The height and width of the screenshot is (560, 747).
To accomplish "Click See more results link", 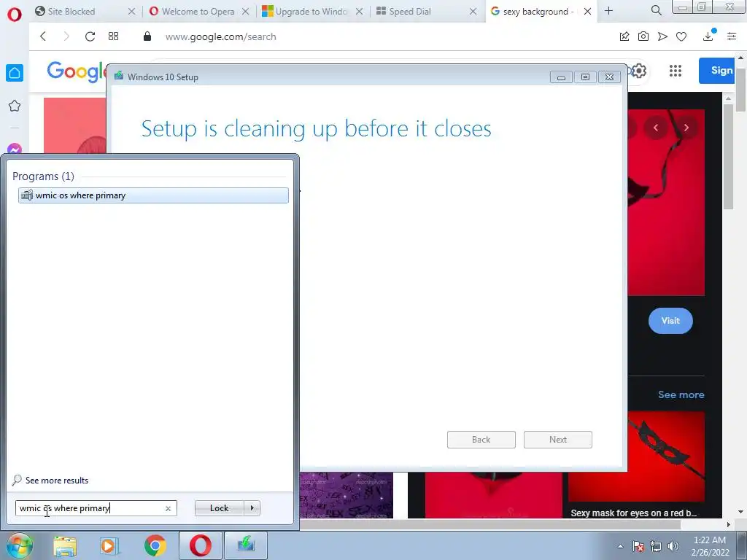I will coord(57,480).
